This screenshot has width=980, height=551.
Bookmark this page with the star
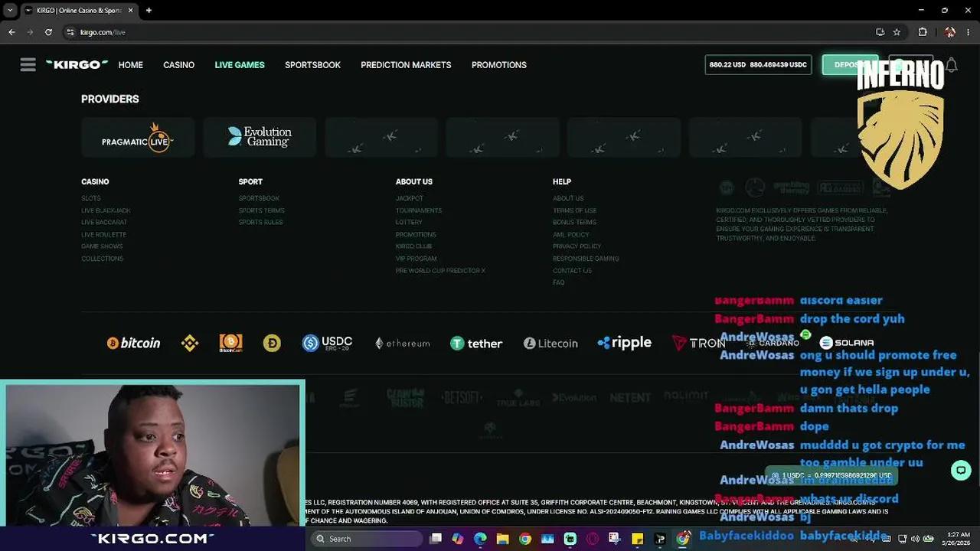click(x=897, y=32)
